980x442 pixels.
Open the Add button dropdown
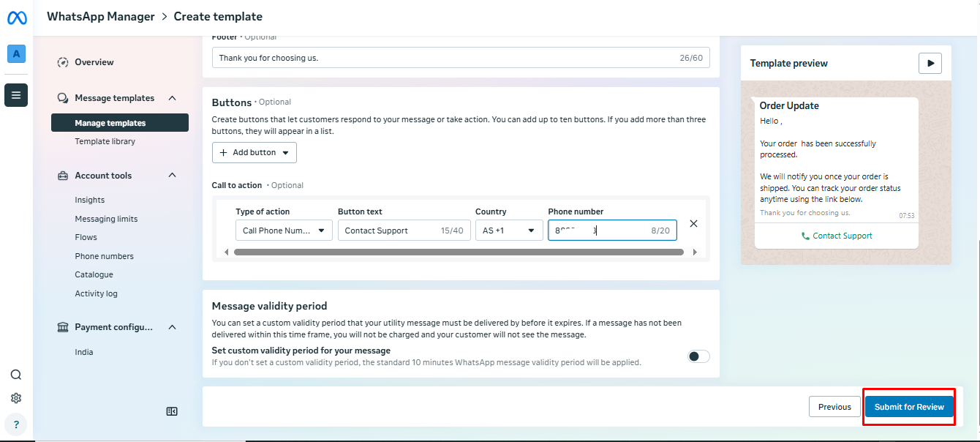(255, 152)
